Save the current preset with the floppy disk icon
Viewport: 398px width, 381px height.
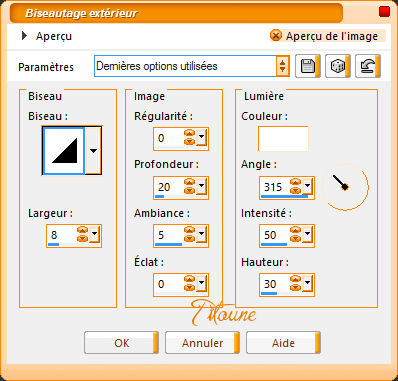[308, 66]
